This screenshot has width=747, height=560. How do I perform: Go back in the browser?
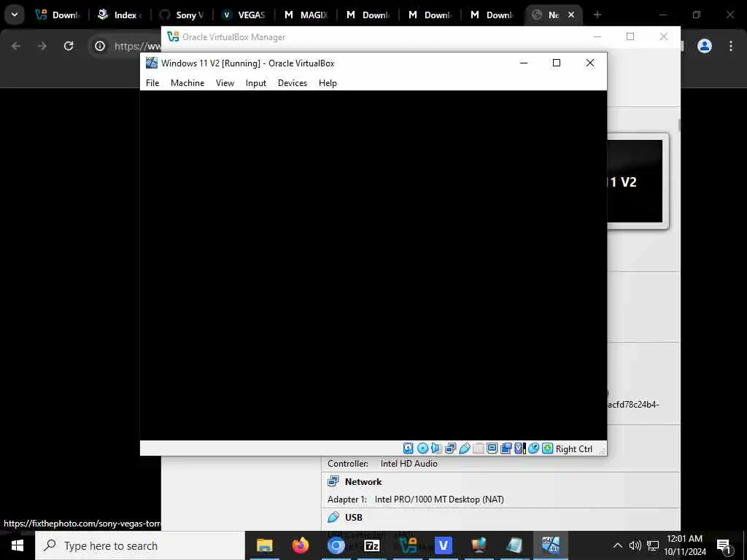pyautogui.click(x=16, y=46)
